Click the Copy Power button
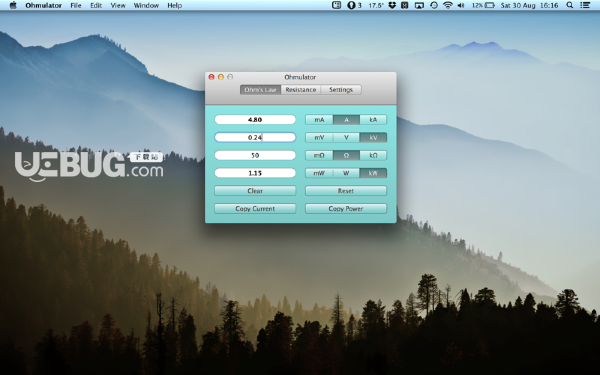 coord(346,209)
